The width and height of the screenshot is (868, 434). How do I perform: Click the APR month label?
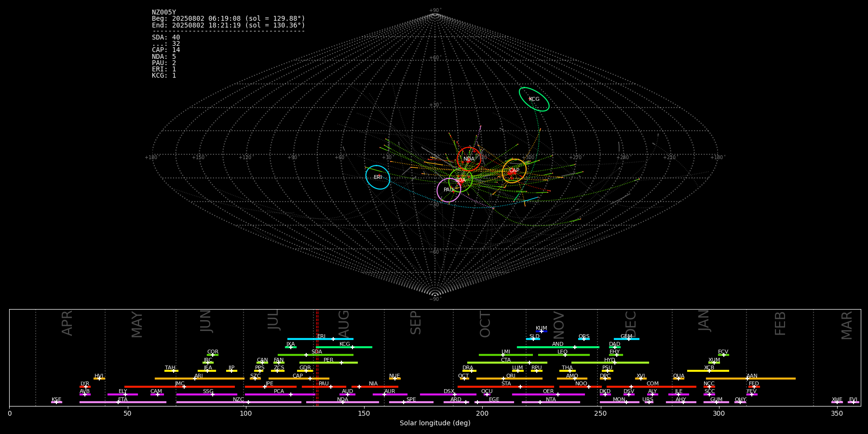(67, 323)
